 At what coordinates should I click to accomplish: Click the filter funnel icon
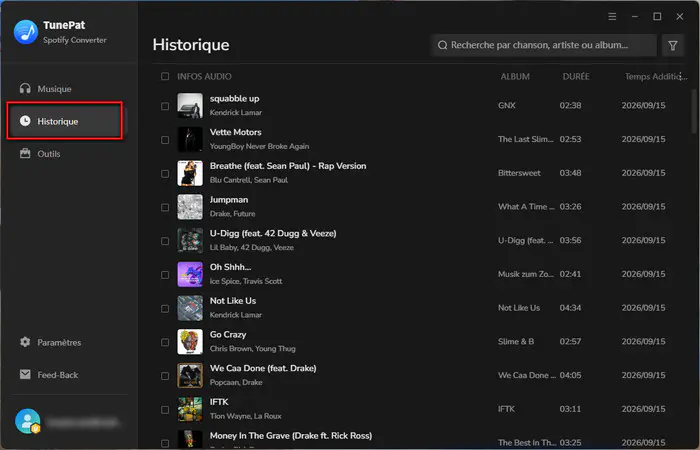coord(673,45)
